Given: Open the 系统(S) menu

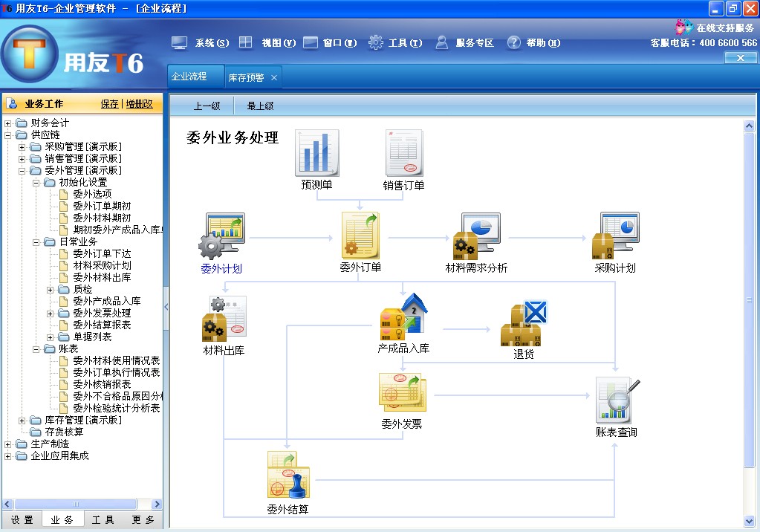Looking at the screenshot, I should click(212, 42).
